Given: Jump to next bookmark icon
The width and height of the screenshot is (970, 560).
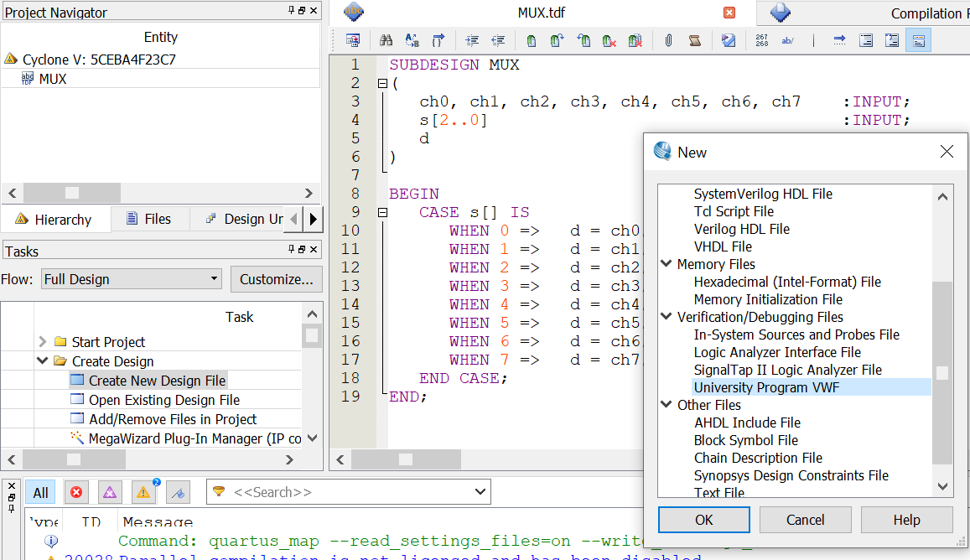Looking at the screenshot, I should pos(557,41).
